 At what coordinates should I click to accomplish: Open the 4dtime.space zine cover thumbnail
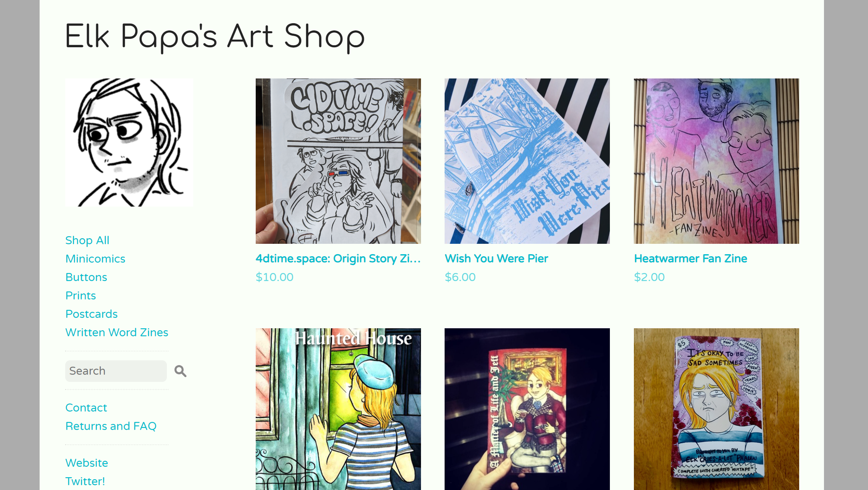coord(338,161)
